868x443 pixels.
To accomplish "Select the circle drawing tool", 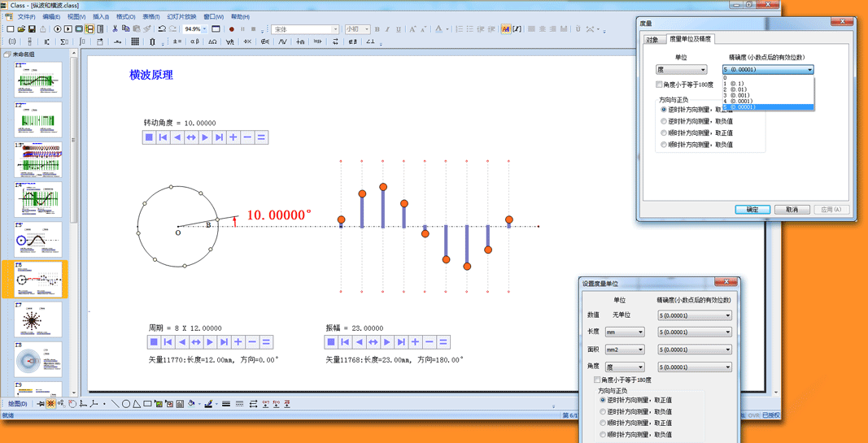I will (126, 404).
